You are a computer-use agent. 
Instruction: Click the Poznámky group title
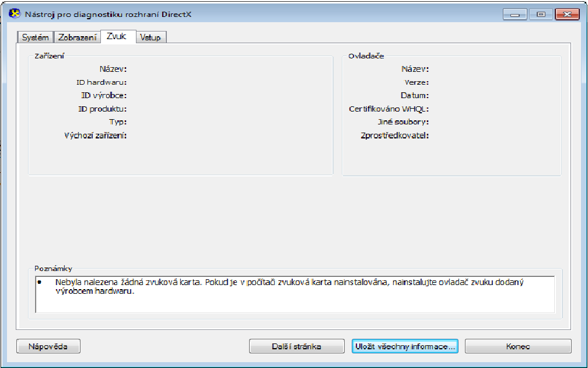pyautogui.click(x=53, y=269)
